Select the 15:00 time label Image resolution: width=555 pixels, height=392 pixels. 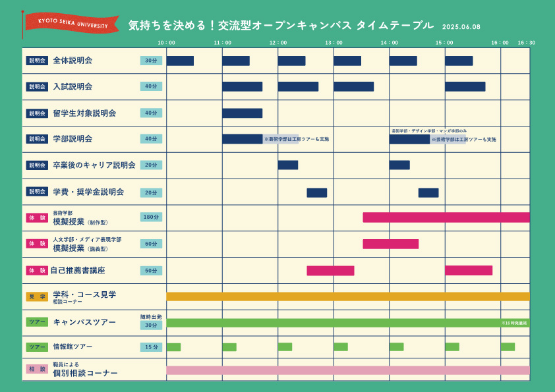(x=444, y=43)
